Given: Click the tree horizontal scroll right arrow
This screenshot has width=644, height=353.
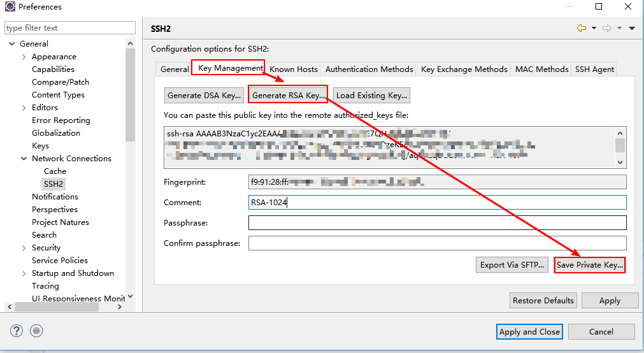Looking at the screenshot, I should pyautogui.click(x=120, y=307).
